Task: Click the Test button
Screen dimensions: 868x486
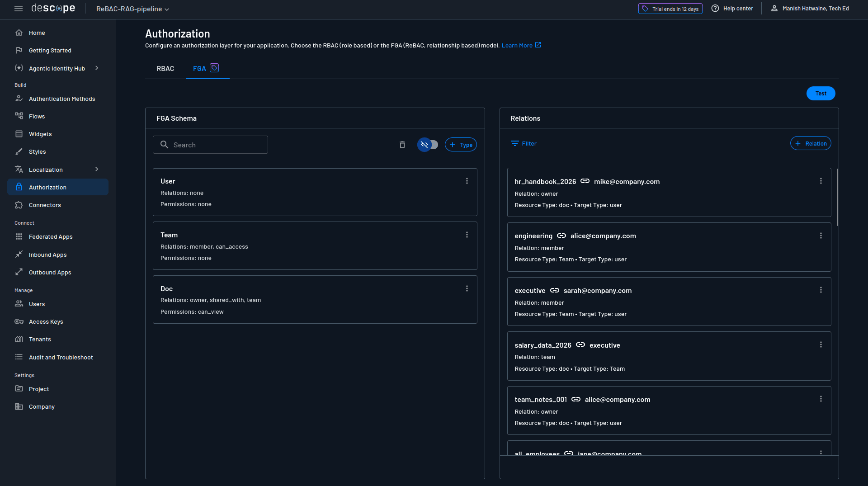Action: click(x=821, y=93)
